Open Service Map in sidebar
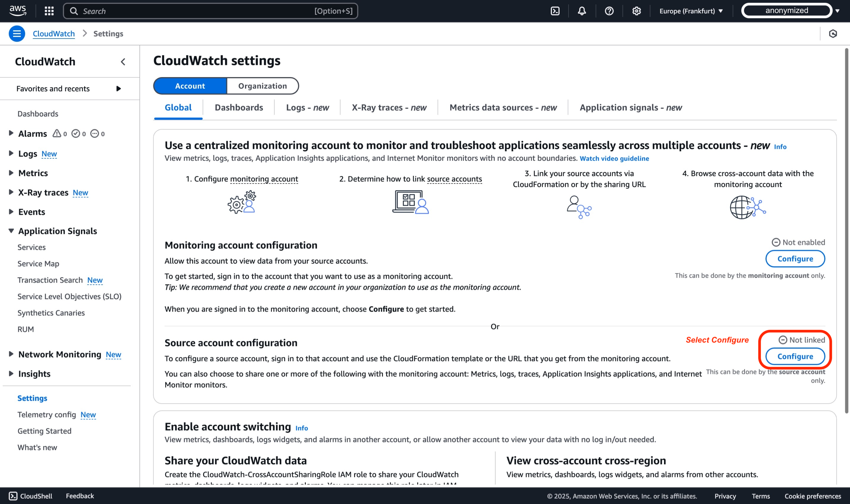 pyautogui.click(x=38, y=264)
